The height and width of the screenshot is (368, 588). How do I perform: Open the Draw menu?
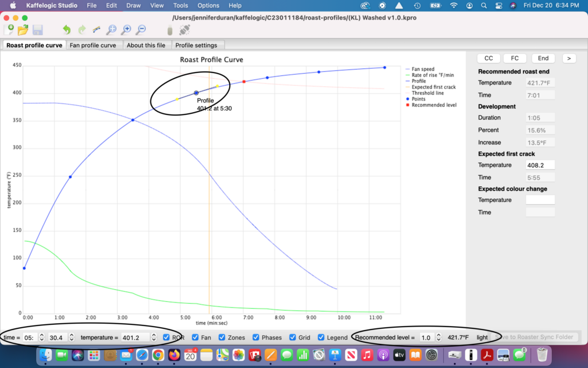point(133,6)
